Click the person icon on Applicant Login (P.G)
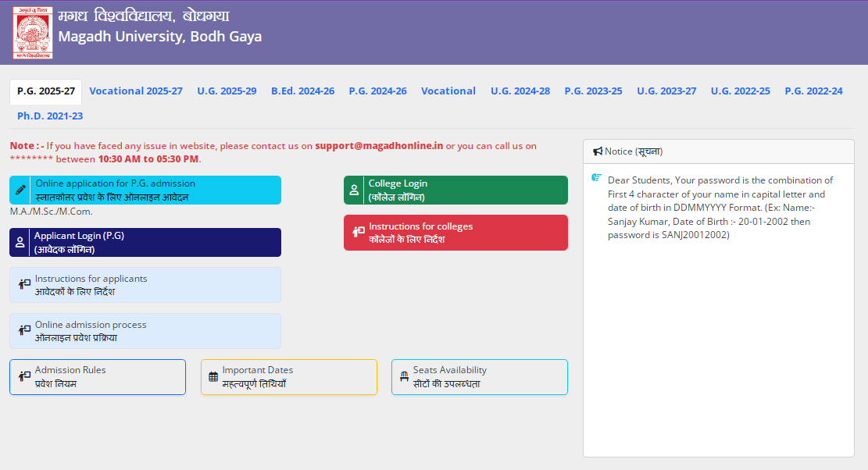 (20, 242)
